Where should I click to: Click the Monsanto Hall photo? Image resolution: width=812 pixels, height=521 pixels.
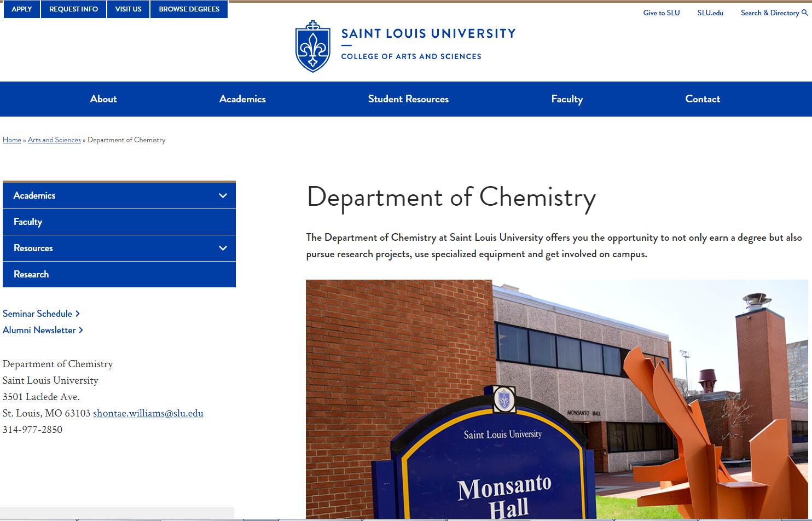pyautogui.click(x=557, y=400)
